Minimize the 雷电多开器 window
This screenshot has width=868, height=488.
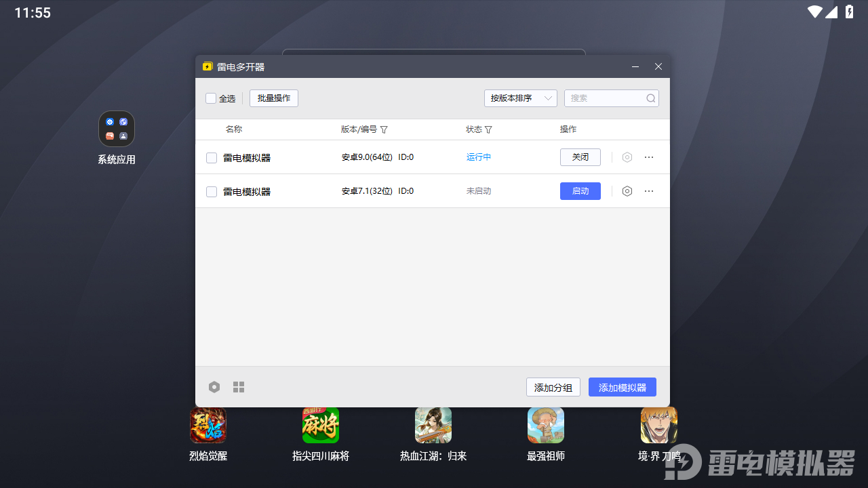[635, 66]
